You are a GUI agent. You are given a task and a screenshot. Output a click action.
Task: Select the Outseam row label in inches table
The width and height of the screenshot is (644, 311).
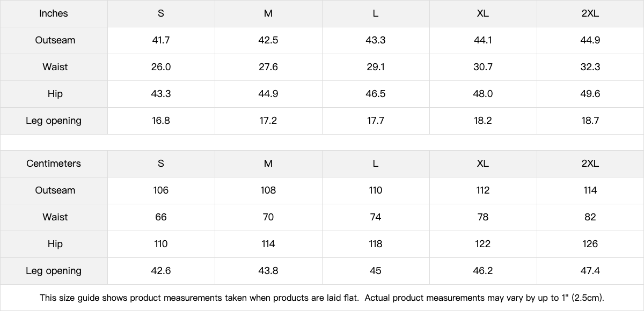[55, 40]
